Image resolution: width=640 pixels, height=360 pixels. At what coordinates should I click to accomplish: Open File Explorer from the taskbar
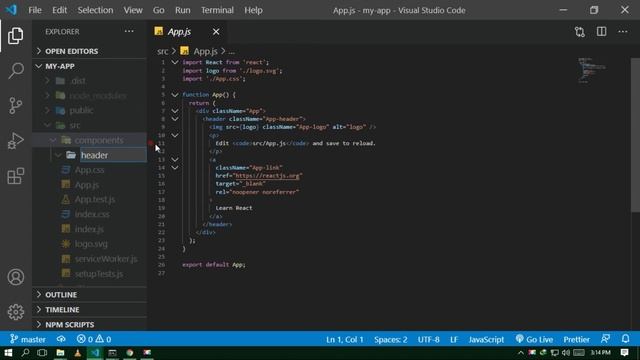coord(60,353)
